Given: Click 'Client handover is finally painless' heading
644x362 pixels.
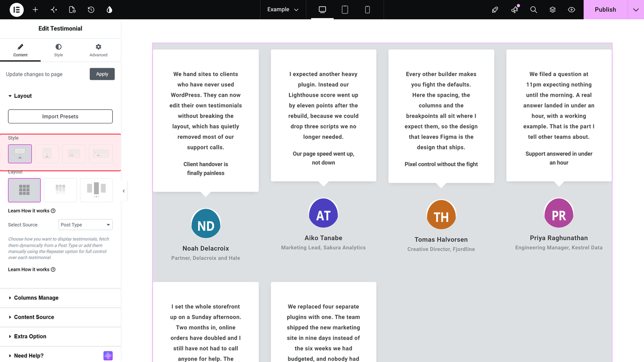Looking at the screenshot, I should click(206, 168).
